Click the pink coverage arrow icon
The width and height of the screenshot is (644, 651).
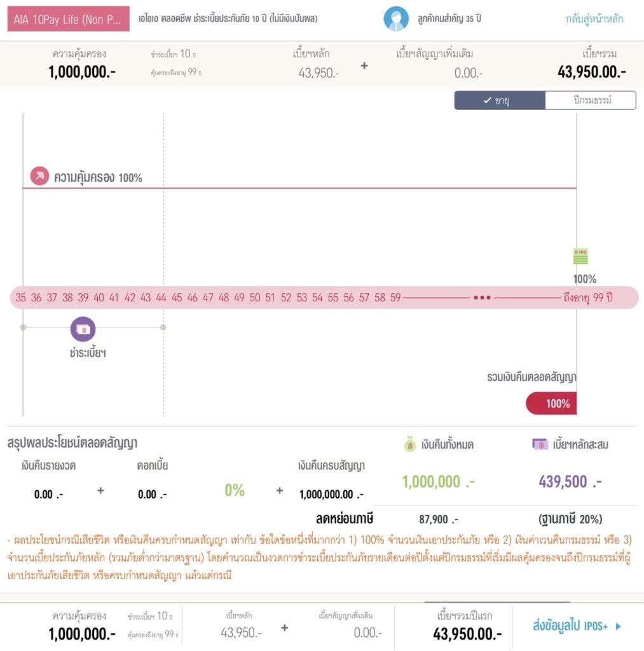coord(39,173)
